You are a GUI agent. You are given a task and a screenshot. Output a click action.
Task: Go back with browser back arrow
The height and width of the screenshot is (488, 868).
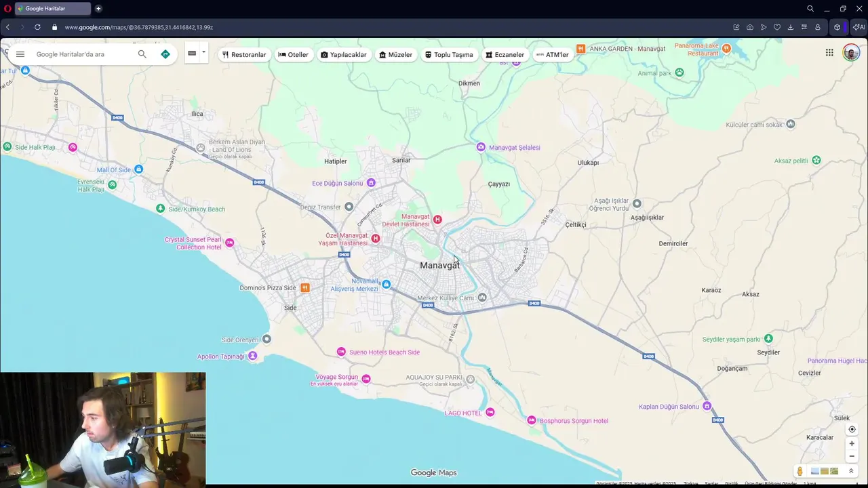point(7,27)
